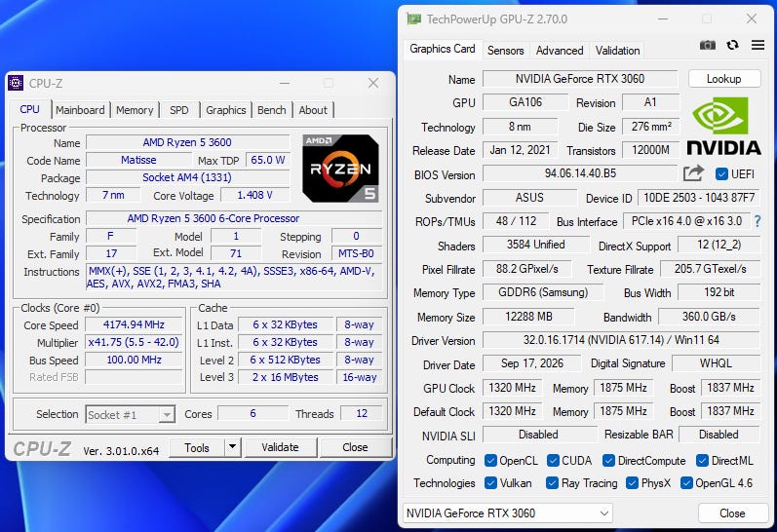Click the Max TDP value 65.0 W
Screen dimensions: 777x532
(x=267, y=160)
